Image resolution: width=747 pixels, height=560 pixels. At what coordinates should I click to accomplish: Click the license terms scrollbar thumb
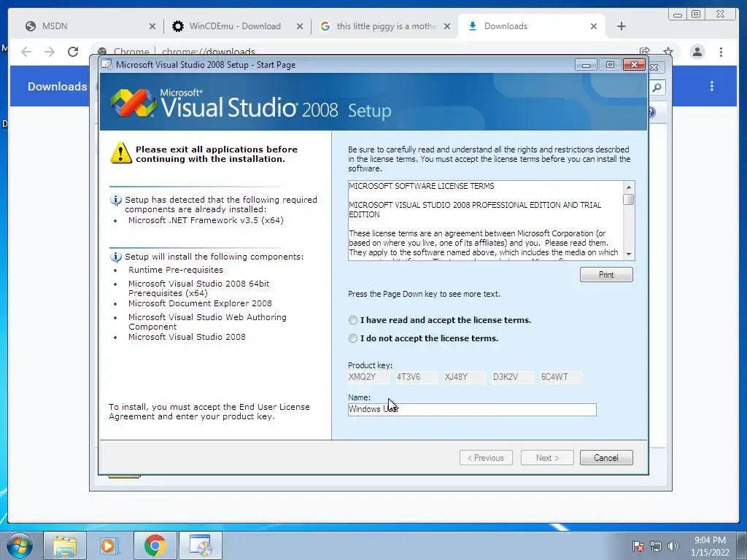tap(629, 199)
